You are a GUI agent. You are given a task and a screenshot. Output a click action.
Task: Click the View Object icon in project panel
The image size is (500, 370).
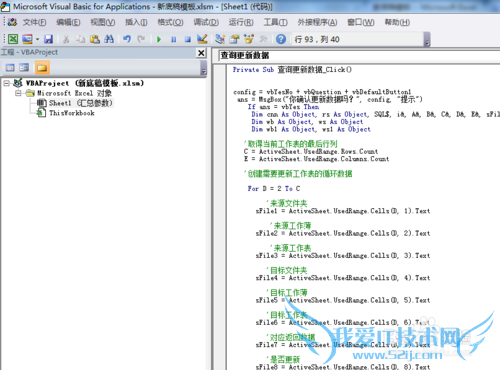click(24, 68)
